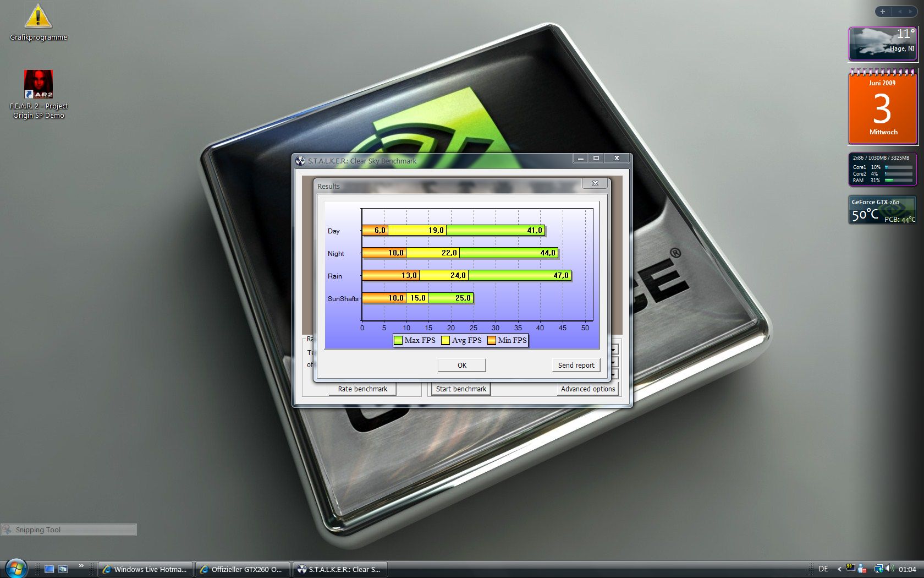Click the Night avg FPS value 22,0
Screen dimensions: 924x578
click(x=449, y=253)
